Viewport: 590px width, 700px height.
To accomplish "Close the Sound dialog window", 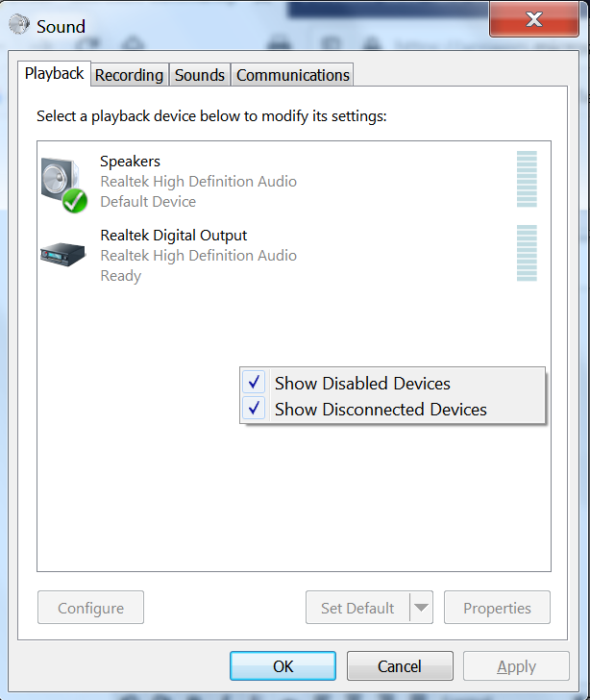I will click(x=534, y=19).
